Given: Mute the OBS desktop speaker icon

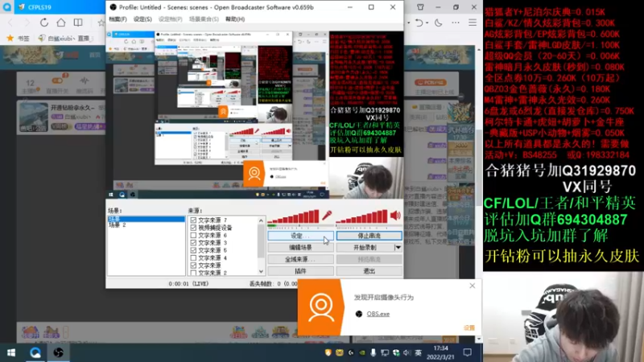Looking at the screenshot, I should (395, 215).
